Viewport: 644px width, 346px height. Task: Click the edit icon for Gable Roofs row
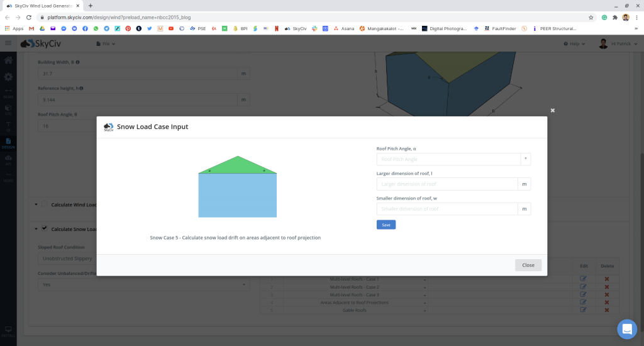583,310
